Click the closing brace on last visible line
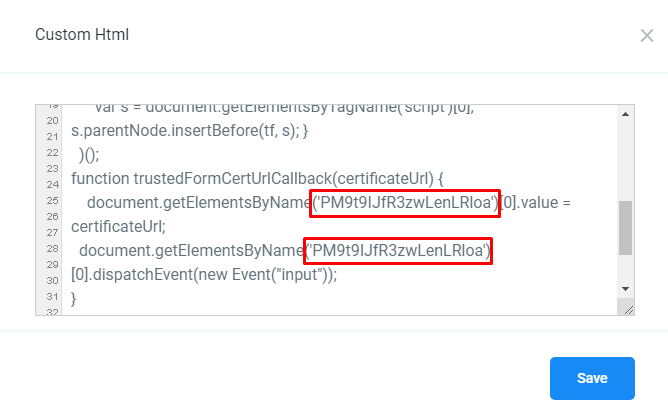This screenshot has width=668, height=417. pyautogui.click(x=73, y=299)
